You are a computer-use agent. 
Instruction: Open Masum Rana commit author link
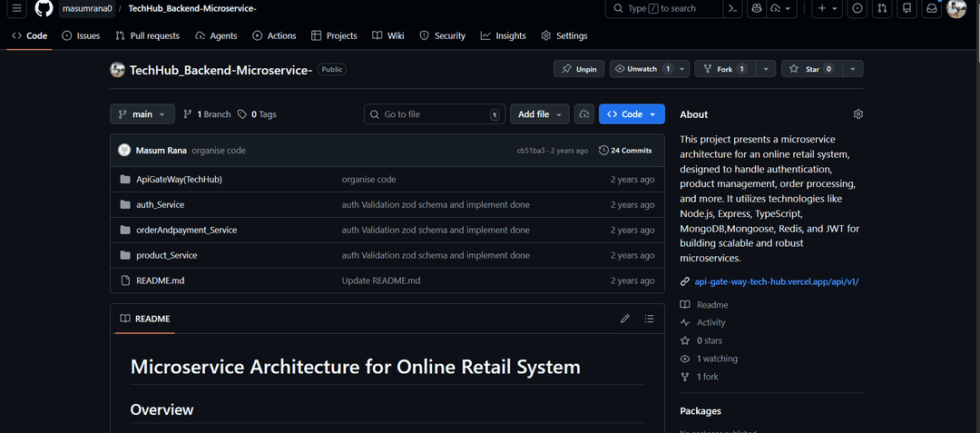point(161,151)
